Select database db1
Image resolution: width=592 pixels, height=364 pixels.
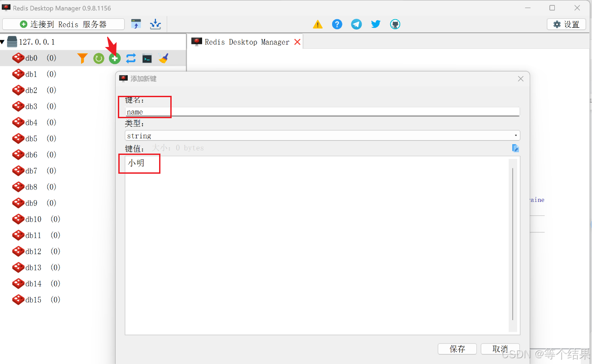34,74
